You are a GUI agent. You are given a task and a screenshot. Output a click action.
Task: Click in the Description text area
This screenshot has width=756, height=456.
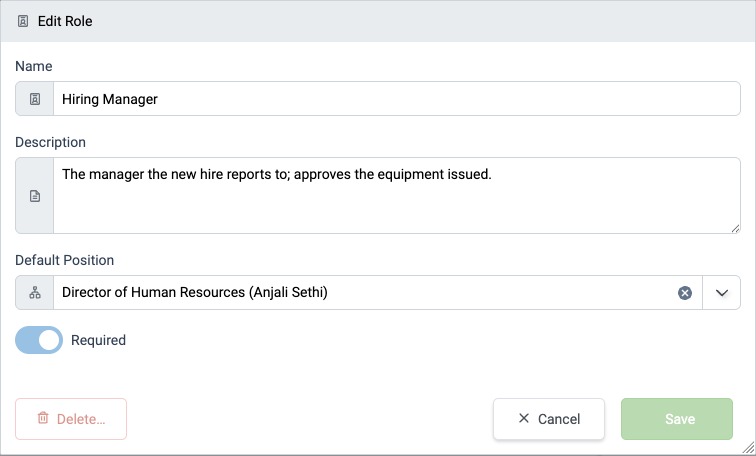pyautogui.click(x=397, y=196)
